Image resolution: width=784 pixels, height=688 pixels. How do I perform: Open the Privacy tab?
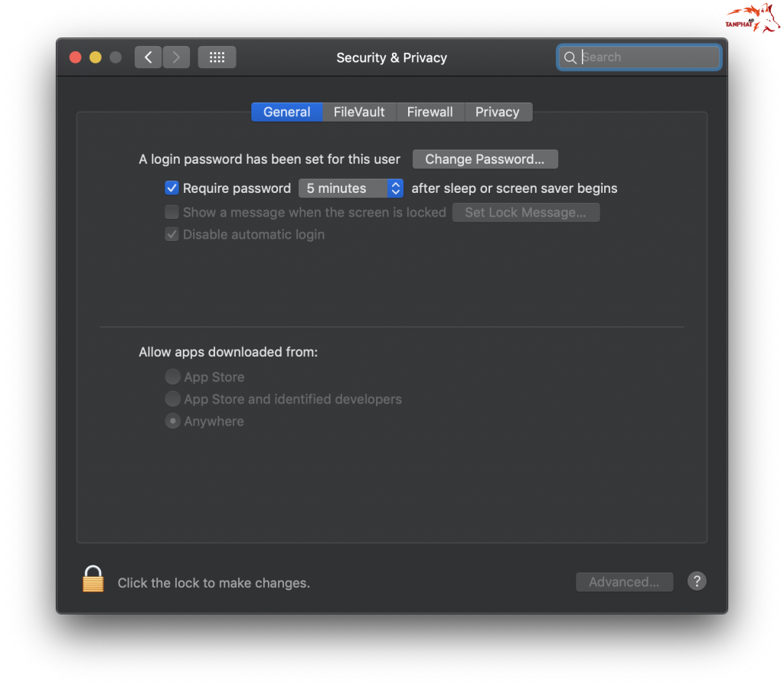point(497,112)
